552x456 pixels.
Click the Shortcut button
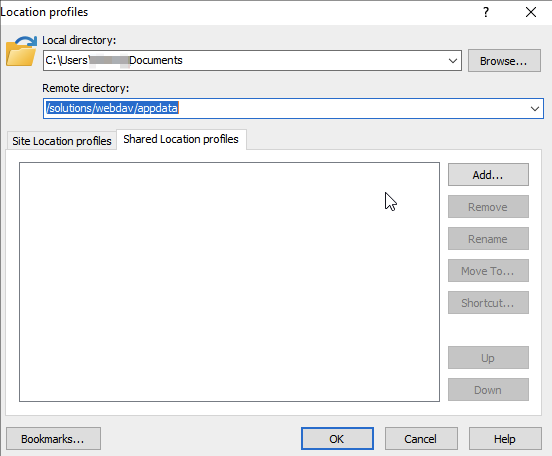(488, 303)
